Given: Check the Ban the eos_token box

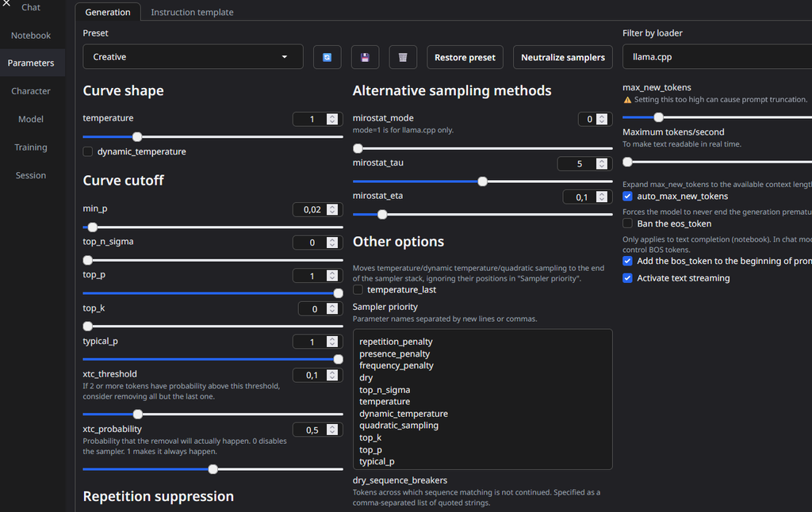Looking at the screenshot, I should (x=628, y=224).
